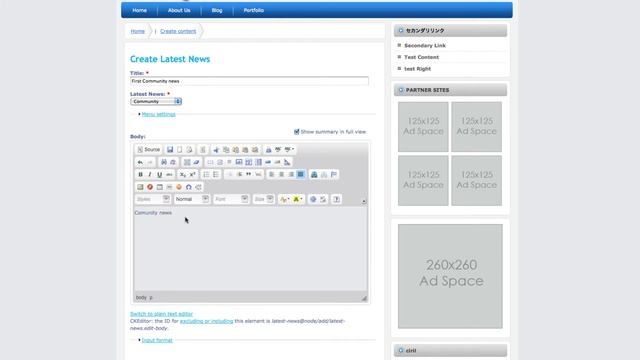Click the Maximize editor icon
The image size is (640, 360).
tap(313, 199)
